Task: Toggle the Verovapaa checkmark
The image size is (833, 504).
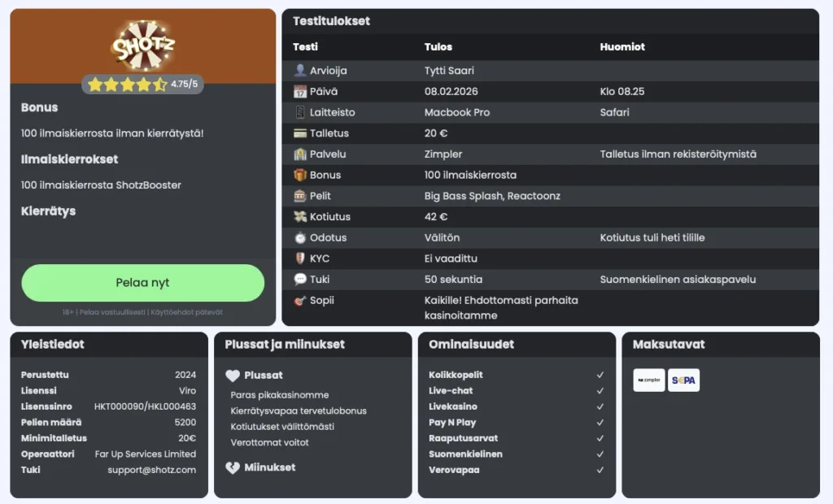Action: coord(600,470)
